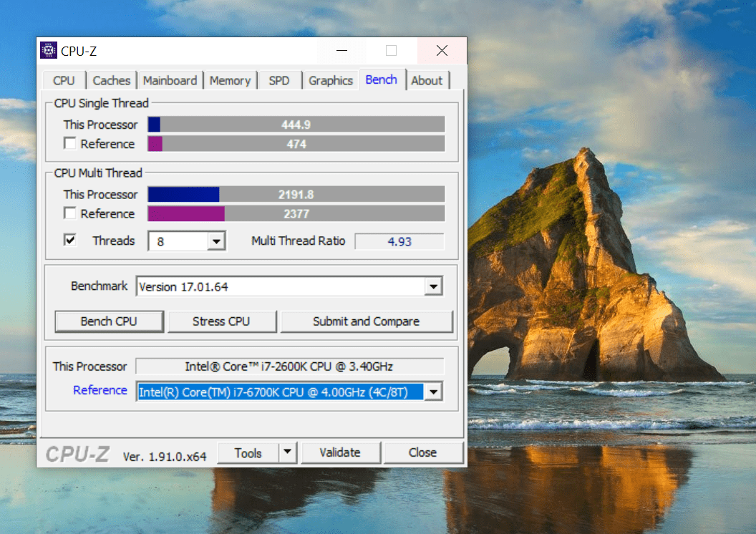Click the CPU-Z app icon in title bar

tap(48, 50)
